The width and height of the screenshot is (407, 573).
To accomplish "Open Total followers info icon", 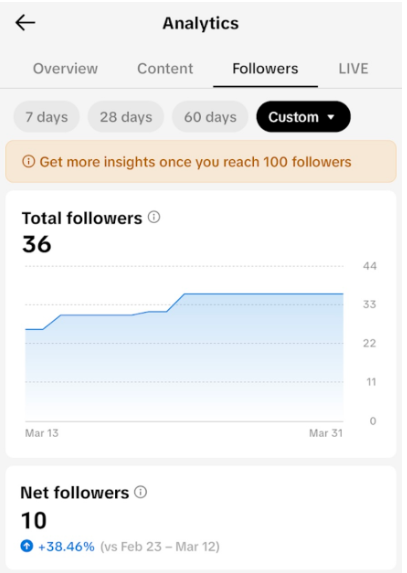I will tap(154, 217).
